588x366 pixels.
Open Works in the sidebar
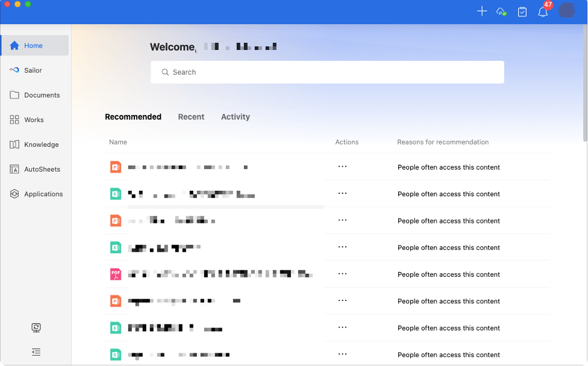pyautogui.click(x=34, y=120)
